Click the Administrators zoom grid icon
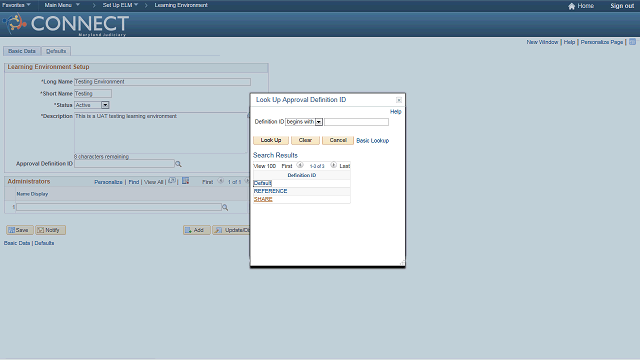The image size is (640, 360). [172, 181]
